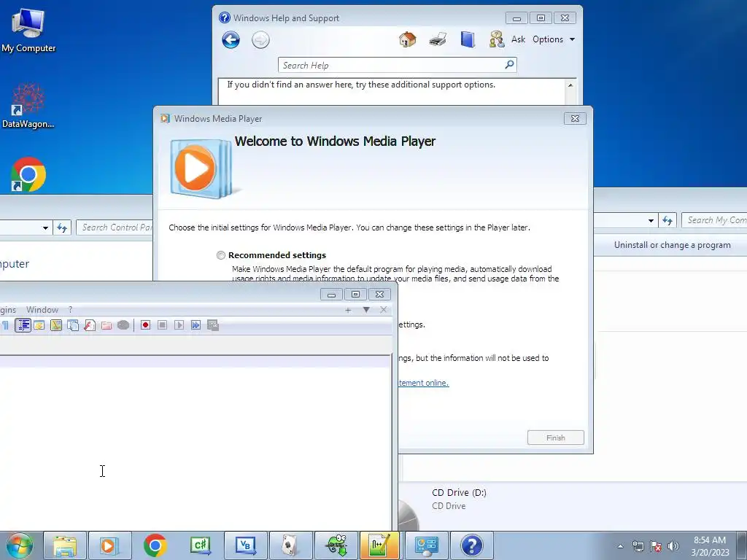Open the address bar dropdown in Control Panel window

[45, 227]
